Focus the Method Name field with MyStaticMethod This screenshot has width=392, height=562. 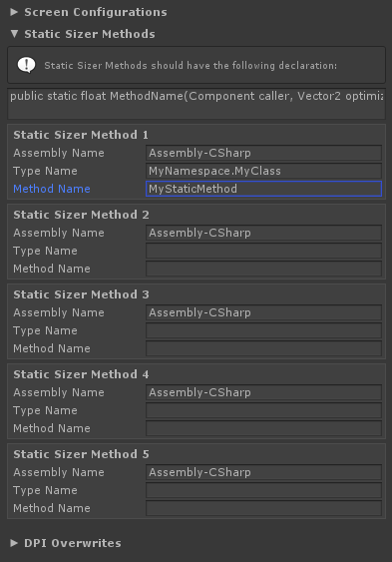point(264,189)
